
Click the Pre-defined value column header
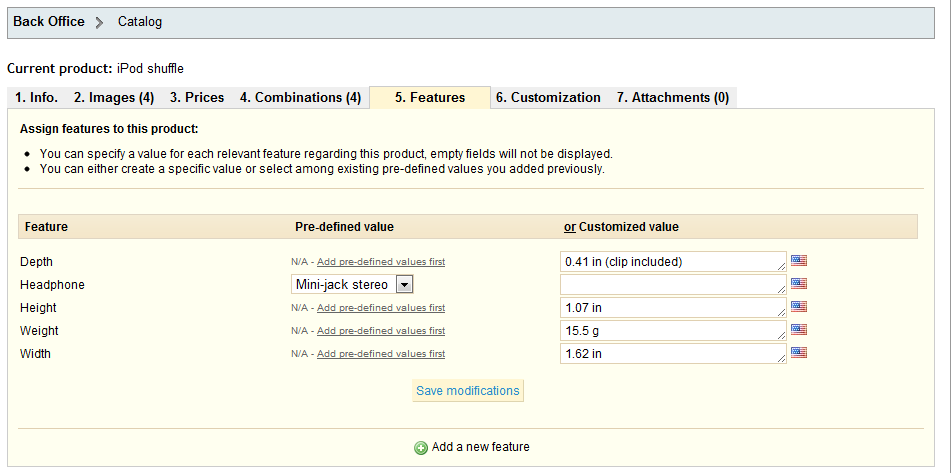[344, 227]
